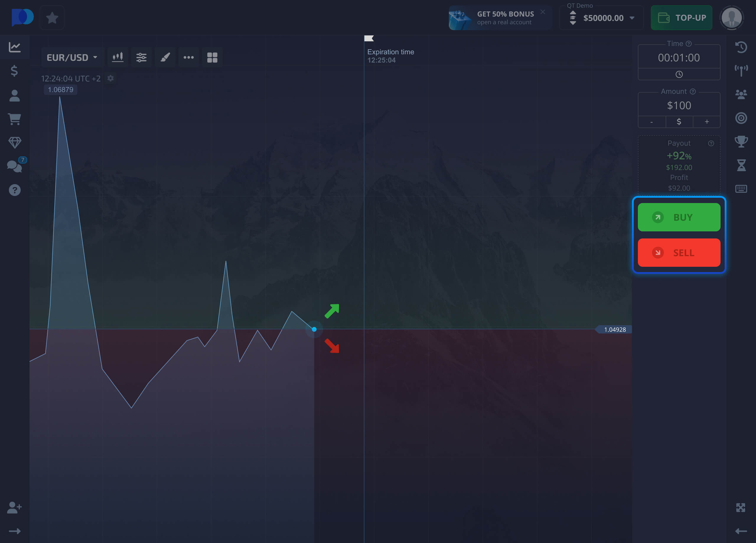
Task: Click the TOP-UP button
Action: tap(681, 18)
